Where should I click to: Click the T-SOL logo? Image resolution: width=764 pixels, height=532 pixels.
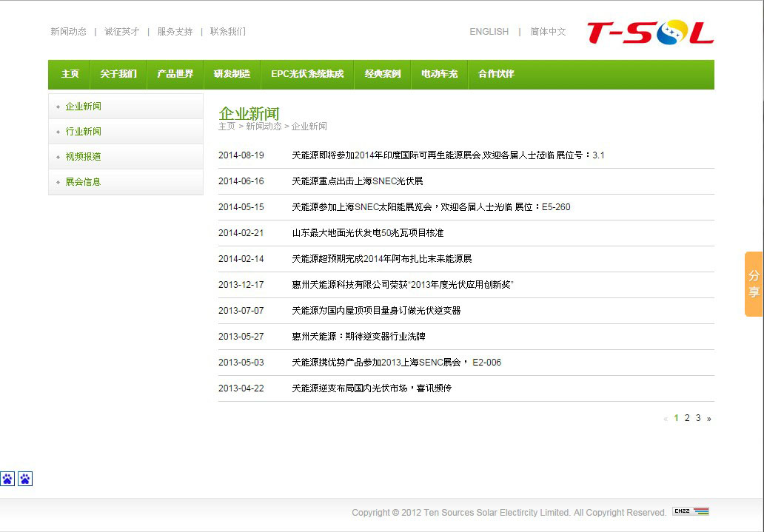650,32
